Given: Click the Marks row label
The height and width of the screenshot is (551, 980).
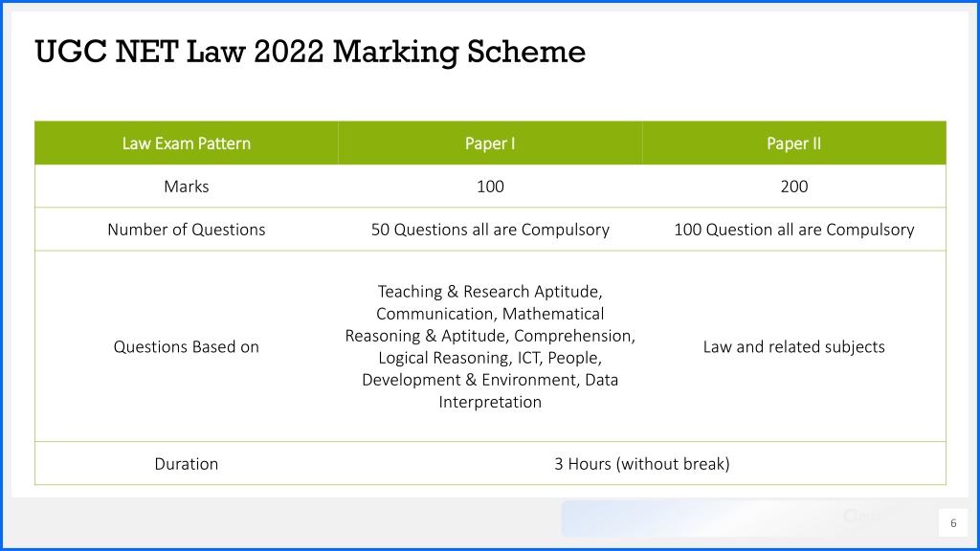Looking at the screenshot, I should coord(187,187).
